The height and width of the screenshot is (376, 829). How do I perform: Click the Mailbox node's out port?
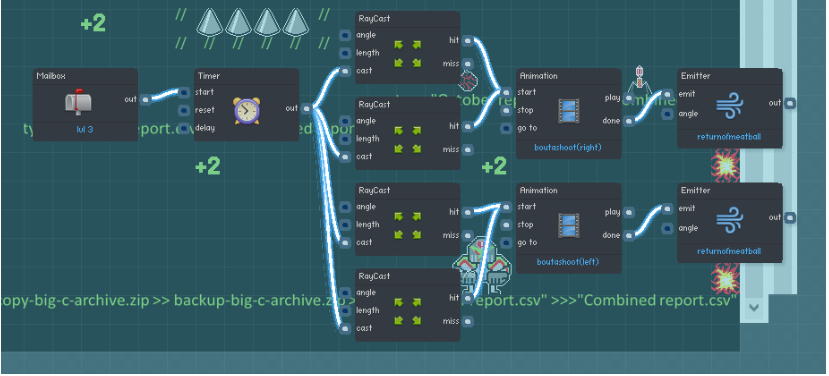click(x=145, y=99)
